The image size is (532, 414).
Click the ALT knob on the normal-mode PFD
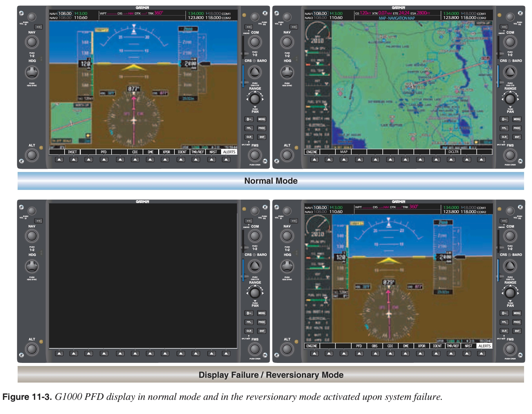coord(32,155)
